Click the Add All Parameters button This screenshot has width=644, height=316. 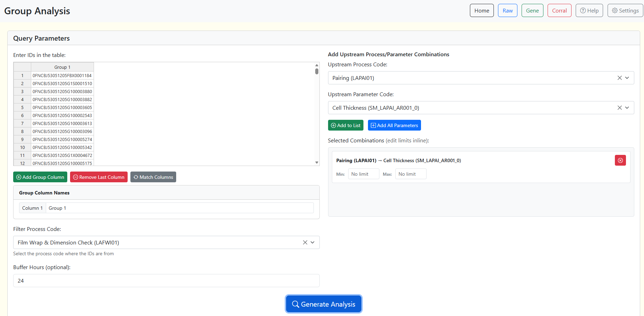pyautogui.click(x=394, y=125)
